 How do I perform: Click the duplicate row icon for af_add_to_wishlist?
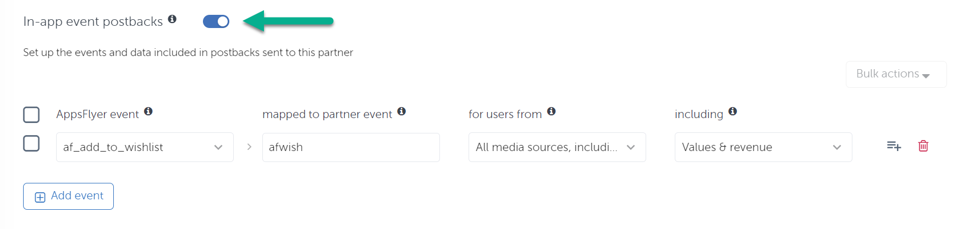pyautogui.click(x=894, y=146)
